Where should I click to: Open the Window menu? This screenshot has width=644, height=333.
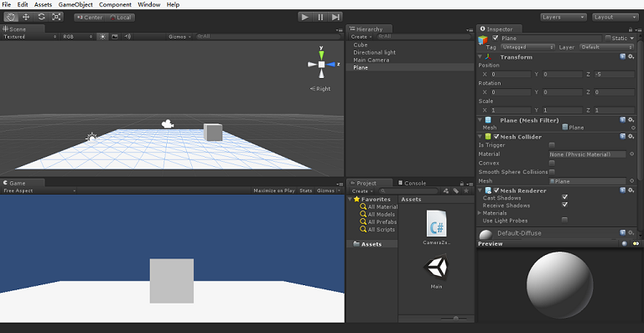click(x=149, y=4)
